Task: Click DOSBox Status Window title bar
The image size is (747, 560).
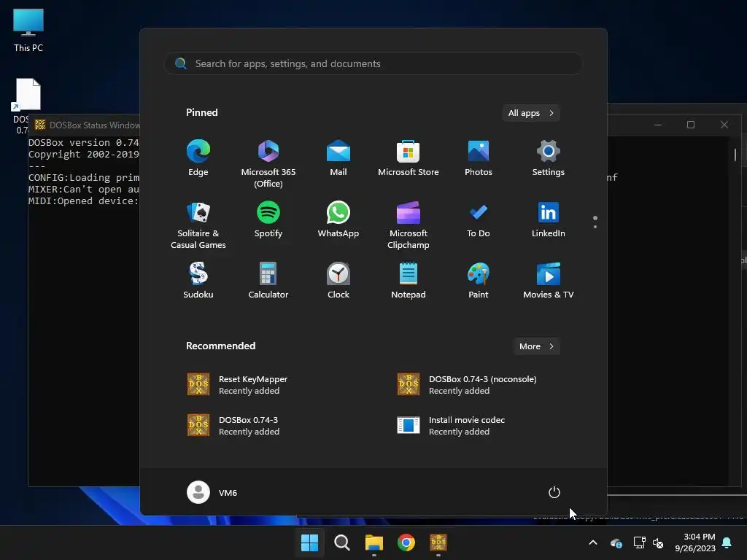Action: click(86, 125)
